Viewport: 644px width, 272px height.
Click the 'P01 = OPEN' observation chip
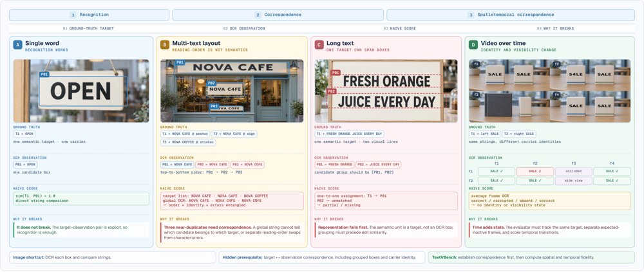[25, 165]
